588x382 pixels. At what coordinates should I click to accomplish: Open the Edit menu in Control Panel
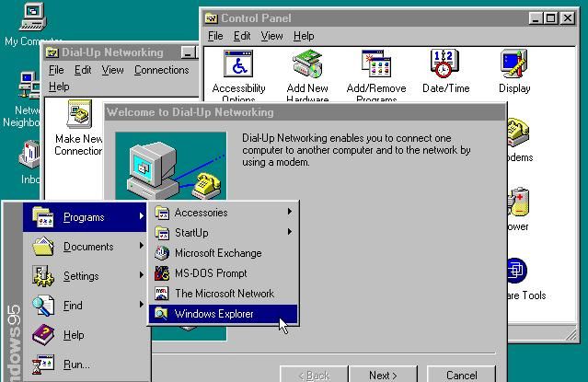tap(242, 36)
